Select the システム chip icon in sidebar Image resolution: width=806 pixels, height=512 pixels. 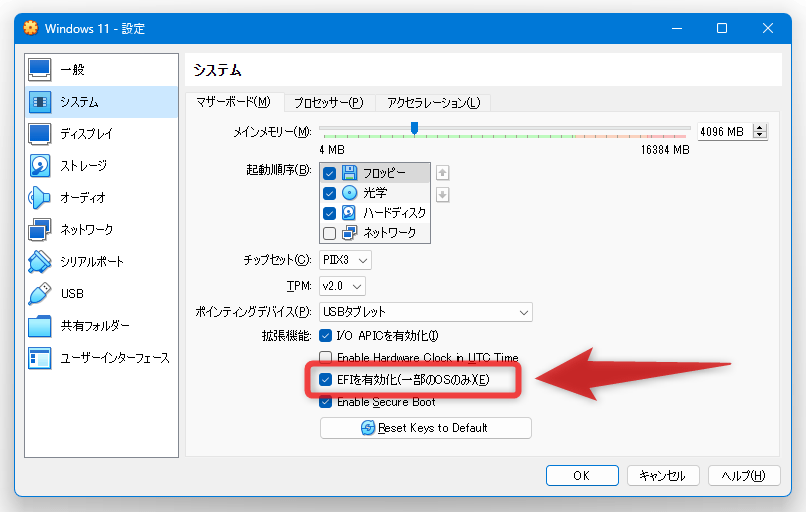point(40,102)
